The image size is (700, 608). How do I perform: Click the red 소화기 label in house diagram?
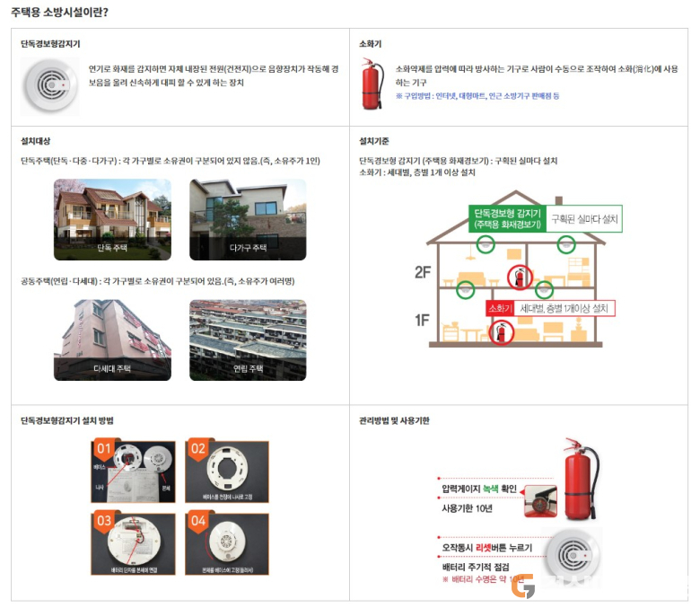point(500,308)
